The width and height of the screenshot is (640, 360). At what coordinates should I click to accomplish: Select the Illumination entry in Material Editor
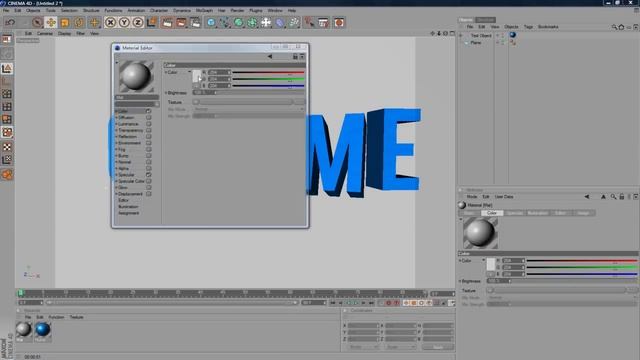click(128, 207)
